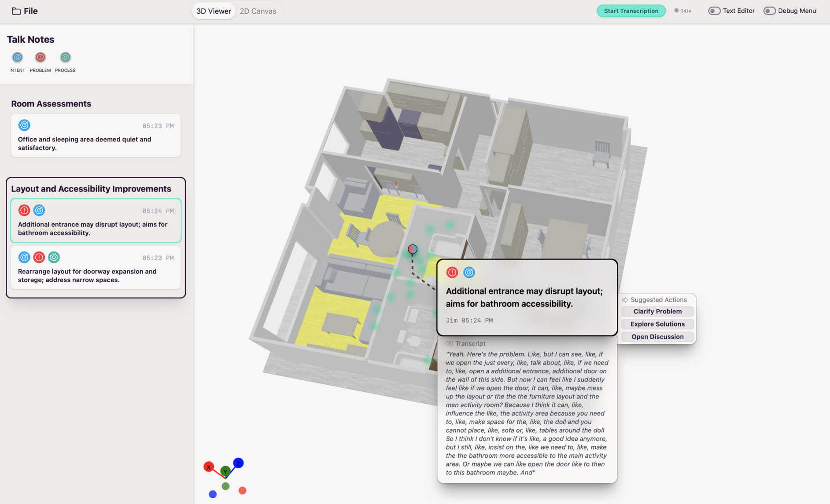Collapse the Room Assessments group
This screenshot has height=504, width=830.
click(51, 104)
